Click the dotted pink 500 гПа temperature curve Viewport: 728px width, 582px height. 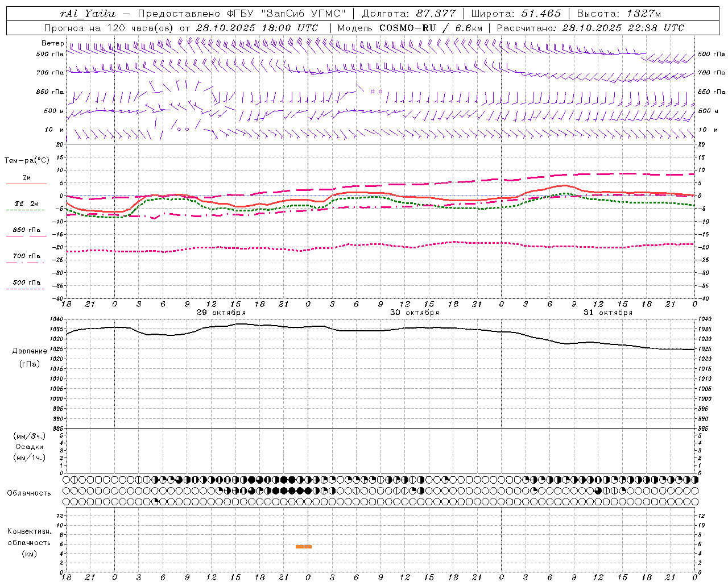381,244
